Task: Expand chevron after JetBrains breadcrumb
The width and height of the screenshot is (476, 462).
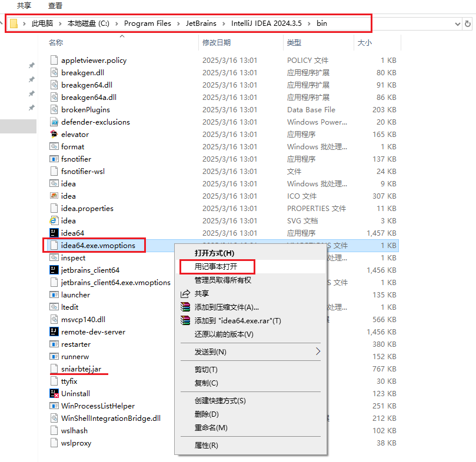Action: 224,24
